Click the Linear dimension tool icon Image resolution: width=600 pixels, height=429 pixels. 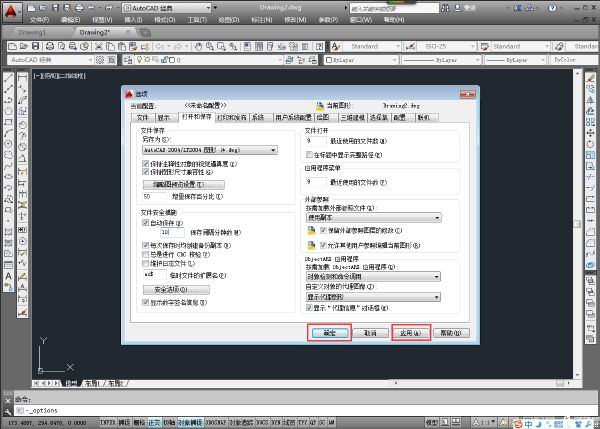coord(23,78)
